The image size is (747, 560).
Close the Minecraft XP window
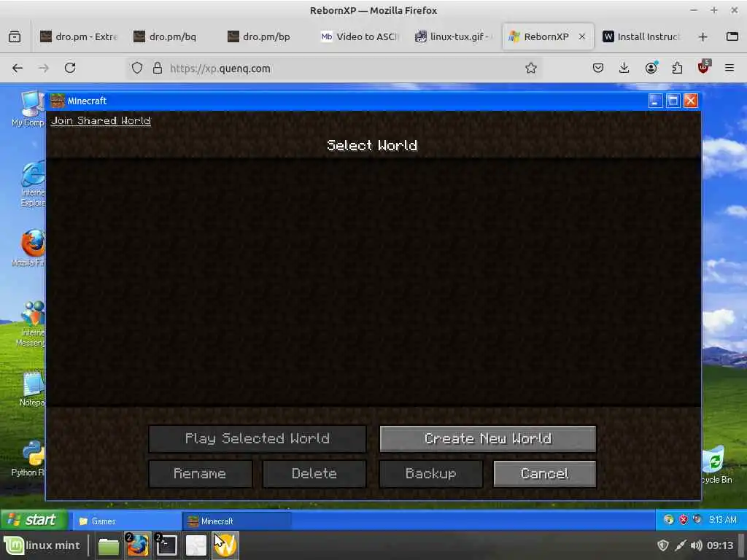(690, 101)
